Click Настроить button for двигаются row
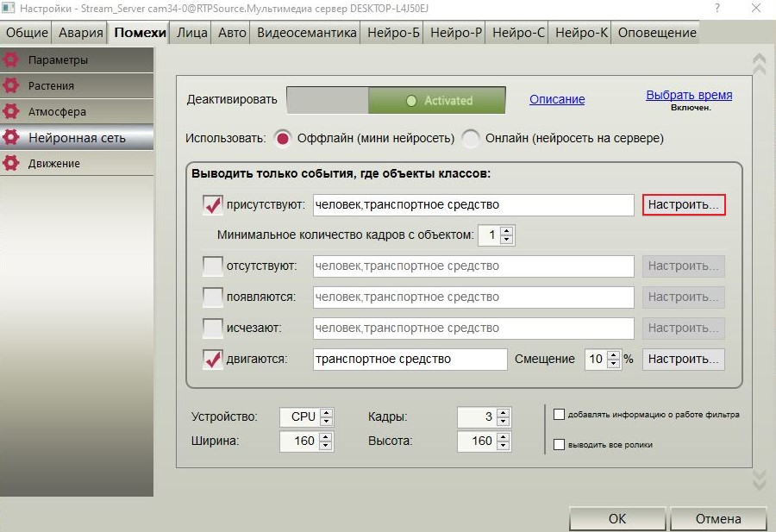 (x=684, y=359)
